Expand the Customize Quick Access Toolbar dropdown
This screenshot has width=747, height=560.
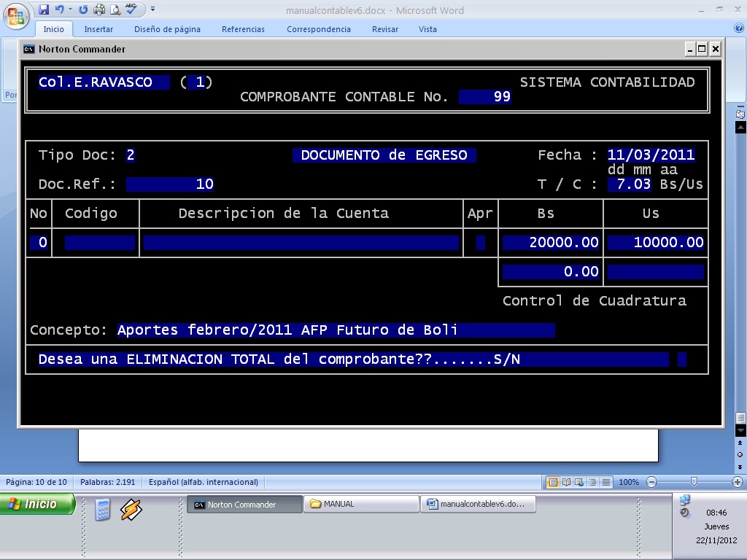pos(152,9)
